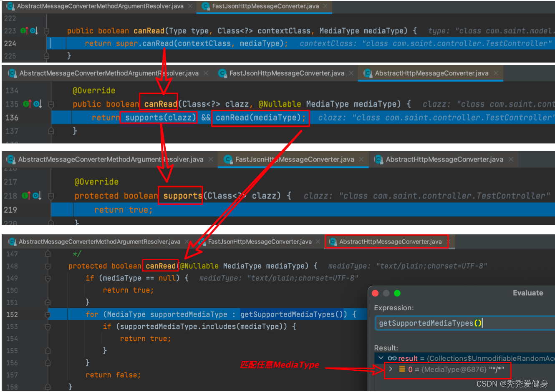Screen dimensions: 555x392
Task: Click the method fold end marker at line 158
Action: (48, 387)
